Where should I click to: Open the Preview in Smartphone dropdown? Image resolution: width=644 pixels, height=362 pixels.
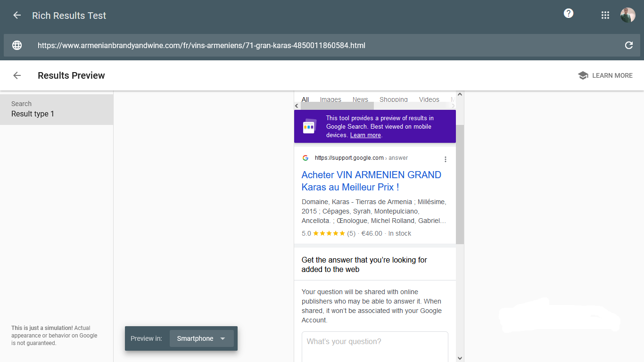coord(202,338)
